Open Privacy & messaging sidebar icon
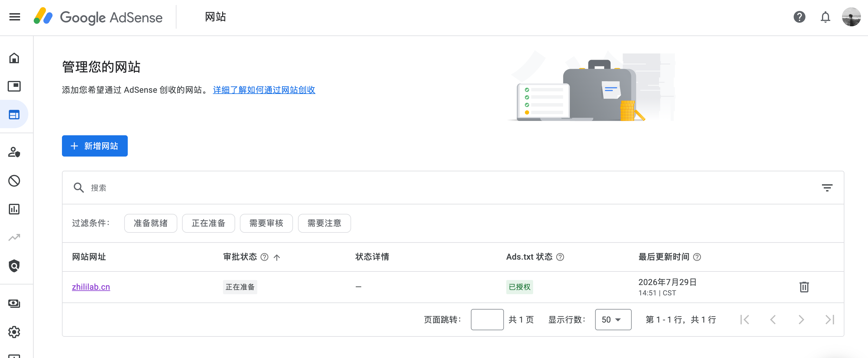The width and height of the screenshot is (868, 358). coord(14,152)
